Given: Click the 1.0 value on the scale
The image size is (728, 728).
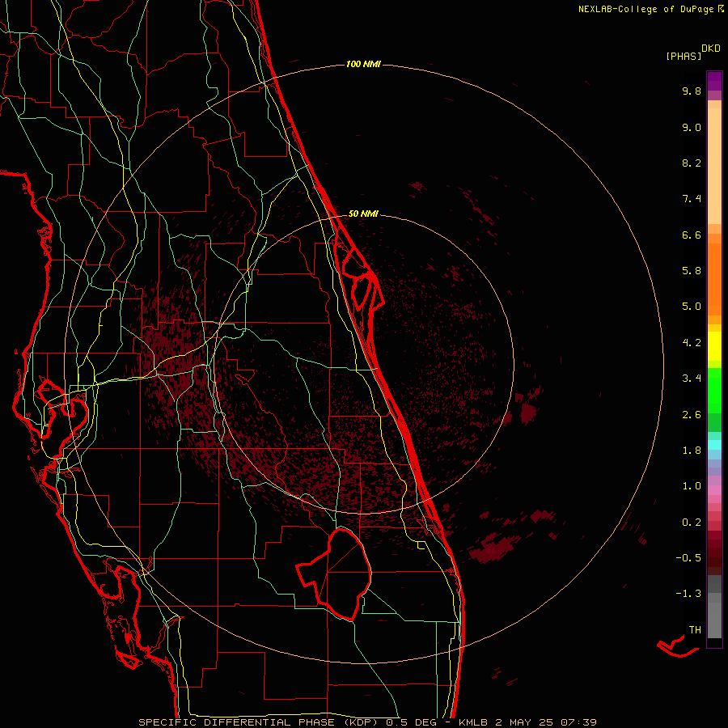Looking at the screenshot, I should point(692,486).
